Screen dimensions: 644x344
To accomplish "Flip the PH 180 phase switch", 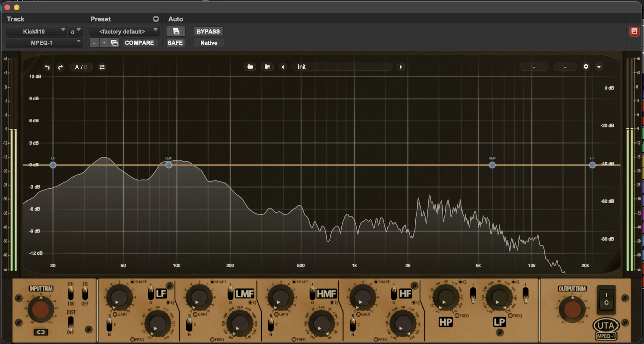I will coord(71,293).
